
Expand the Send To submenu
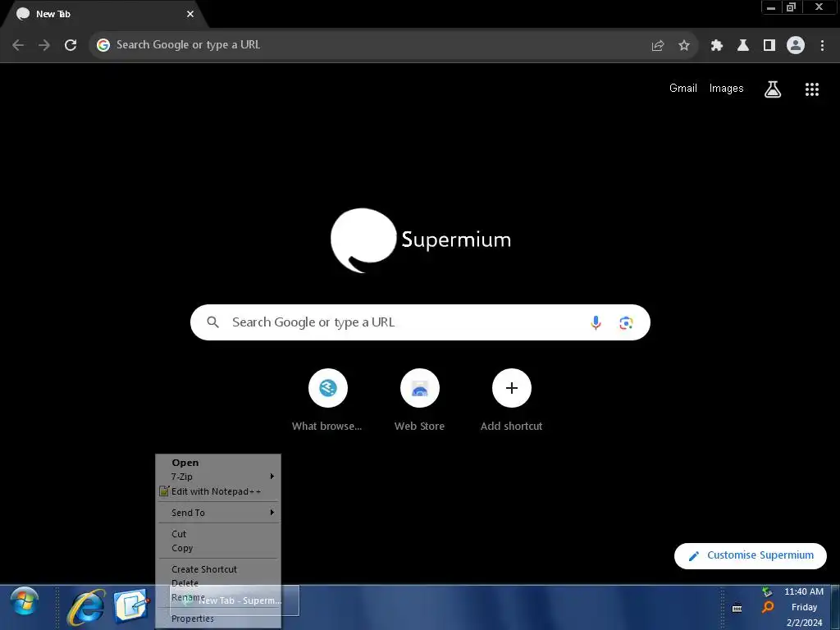pos(218,513)
